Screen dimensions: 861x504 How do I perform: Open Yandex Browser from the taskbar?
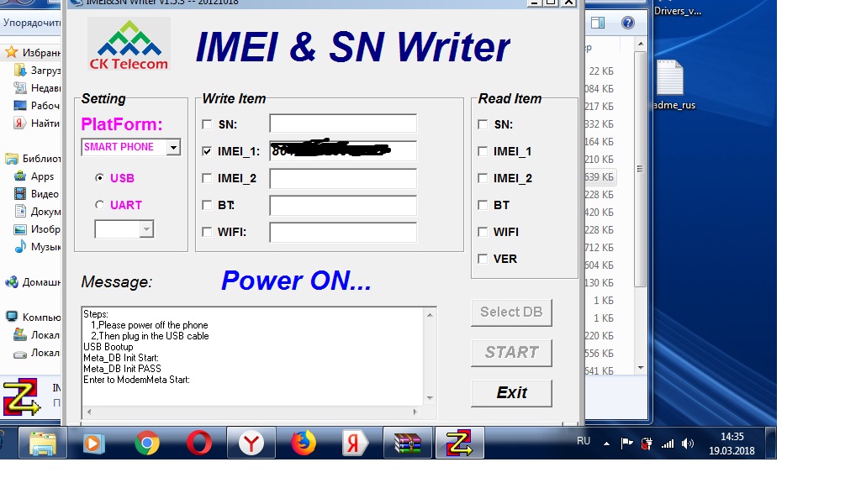251,444
